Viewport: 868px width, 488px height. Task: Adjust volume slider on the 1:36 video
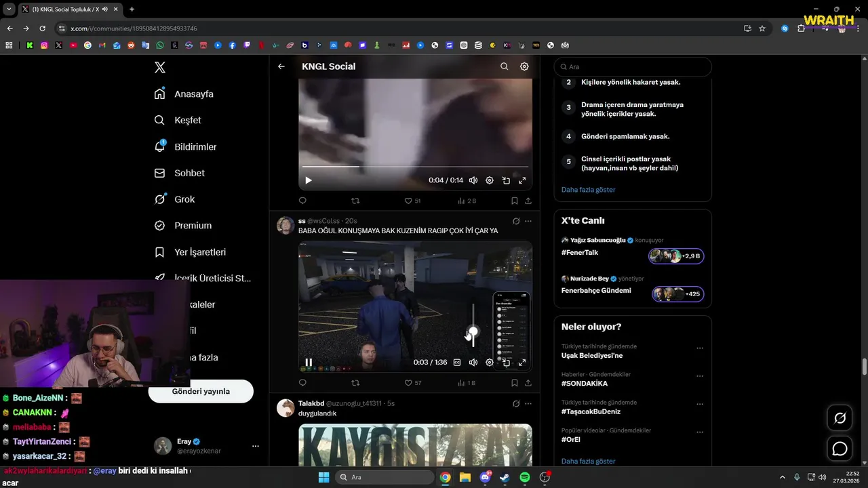tap(473, 327)
